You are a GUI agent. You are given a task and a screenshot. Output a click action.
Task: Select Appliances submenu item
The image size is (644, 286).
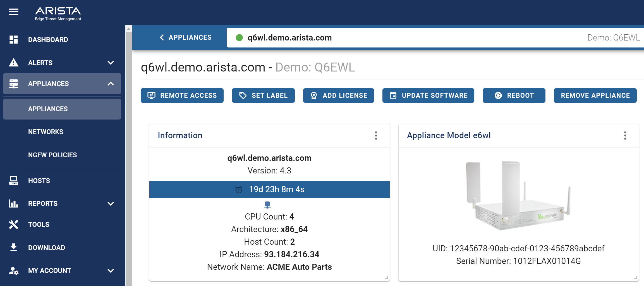point(62,109)
